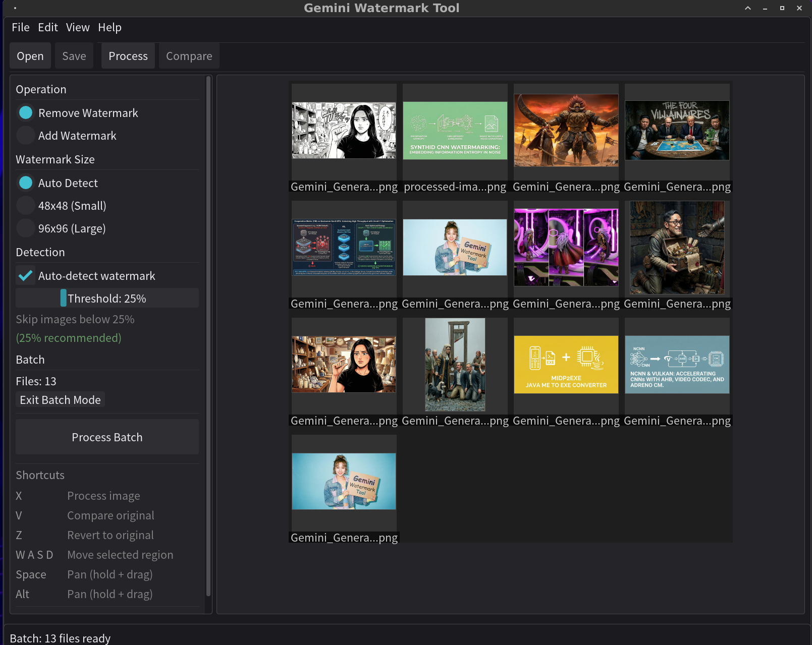Viewport: 812px width, 645px height.
Task: Disable the Auto-detect watermark checkbox
Action: coord(25,275)
